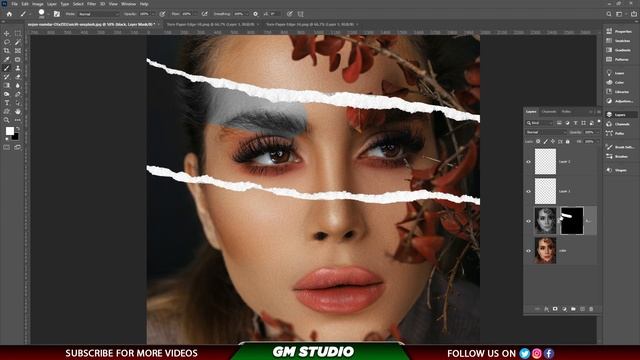
Task: Select the Layer 2 transparent thumbnail
Action: point(545,162)
